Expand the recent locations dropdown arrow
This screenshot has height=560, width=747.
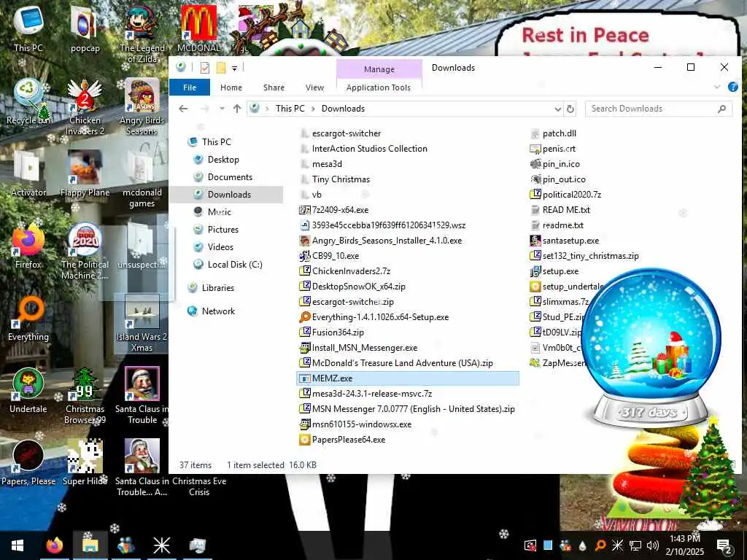222,109
